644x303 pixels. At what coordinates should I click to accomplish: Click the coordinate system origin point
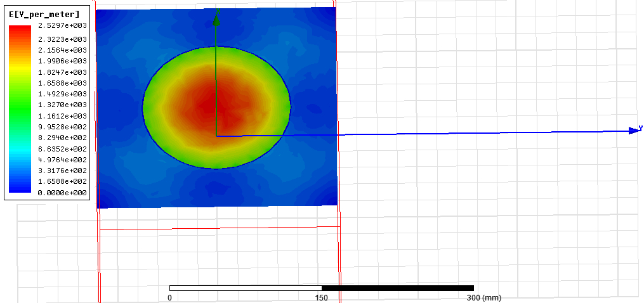click(216, 136)
